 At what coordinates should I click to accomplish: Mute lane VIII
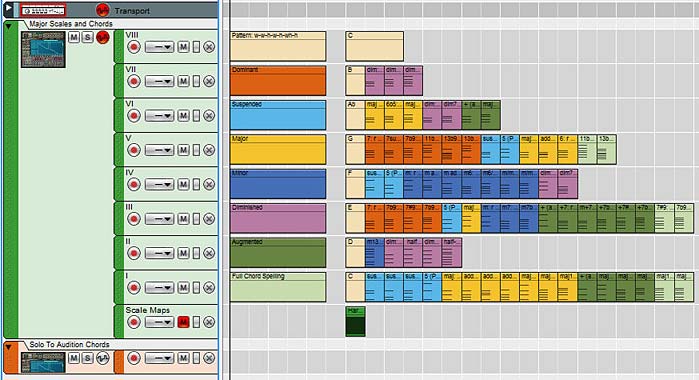pos(183,47)
